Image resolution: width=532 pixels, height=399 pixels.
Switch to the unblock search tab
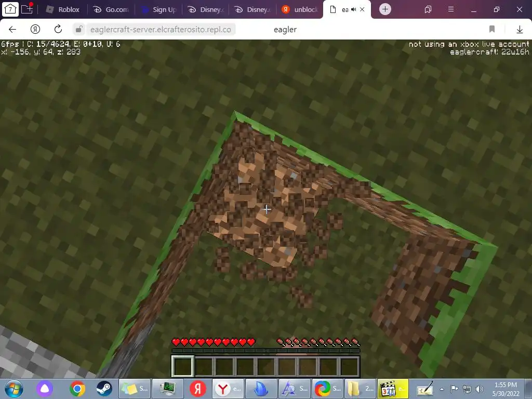300,9
